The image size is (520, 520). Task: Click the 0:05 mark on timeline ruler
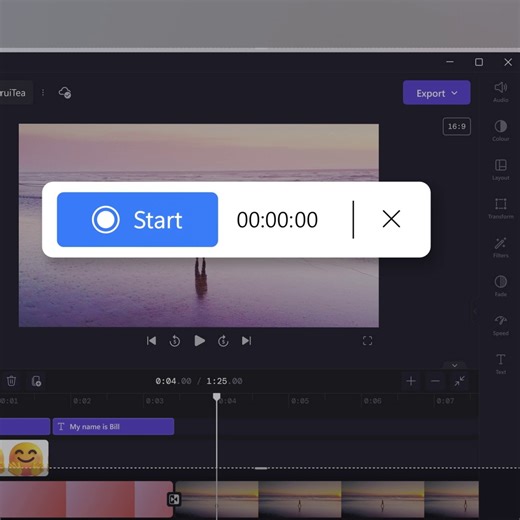[300, 401]
